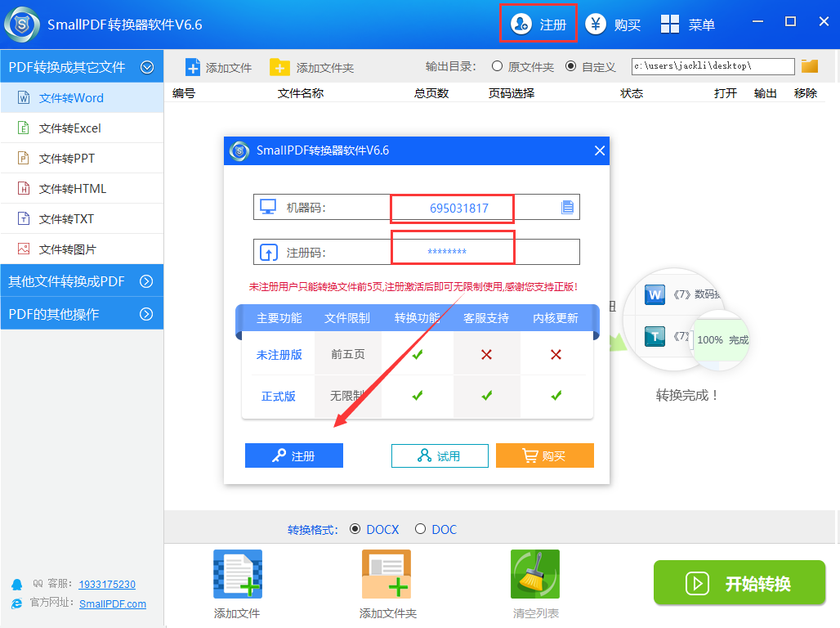Open the 菜单 grid icon
Image resolution: width=840 pixels, height=628 pixels.
coord(670,25)
